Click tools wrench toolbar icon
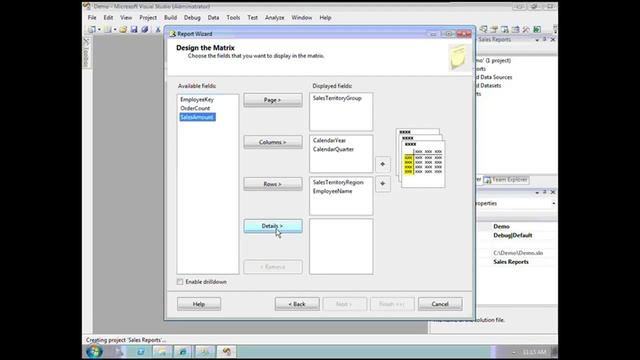 tap(526, 29)
